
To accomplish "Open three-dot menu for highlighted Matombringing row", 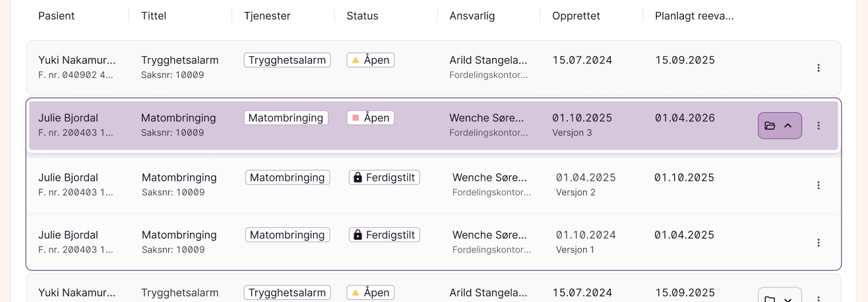I will pyautogui.click(x=819, y=126).
